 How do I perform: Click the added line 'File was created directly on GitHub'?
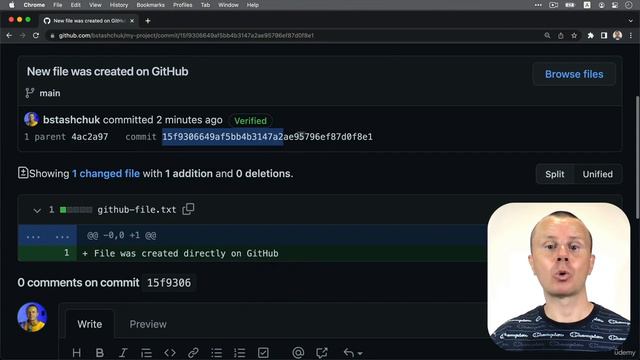pyautogui.click(x=186, y=253)
